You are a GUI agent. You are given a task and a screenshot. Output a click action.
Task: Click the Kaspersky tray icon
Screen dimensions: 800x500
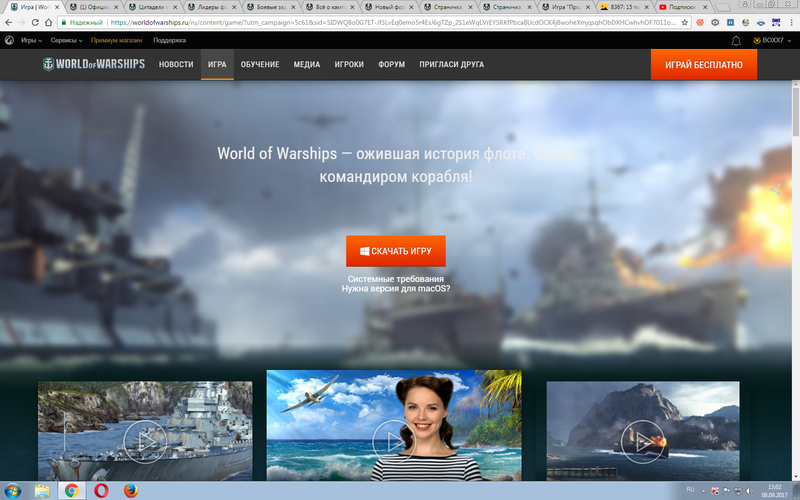(715, 491)
